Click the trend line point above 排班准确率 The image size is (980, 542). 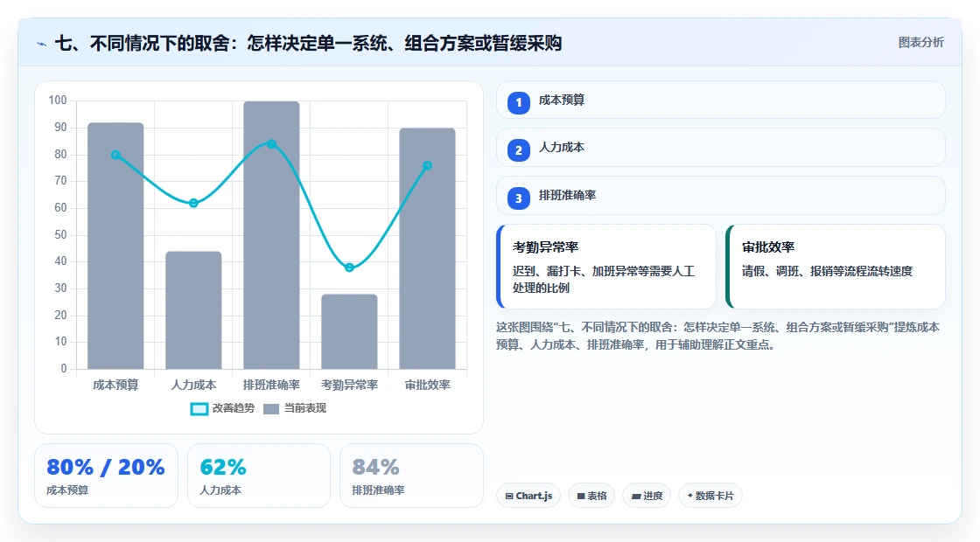coord(271,144)
